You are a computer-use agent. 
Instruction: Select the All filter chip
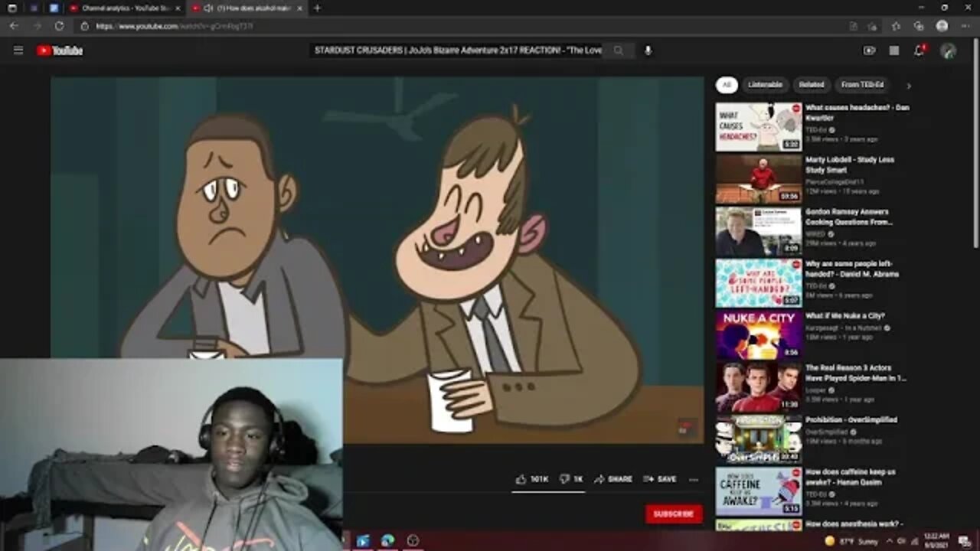tap(727, 85)
